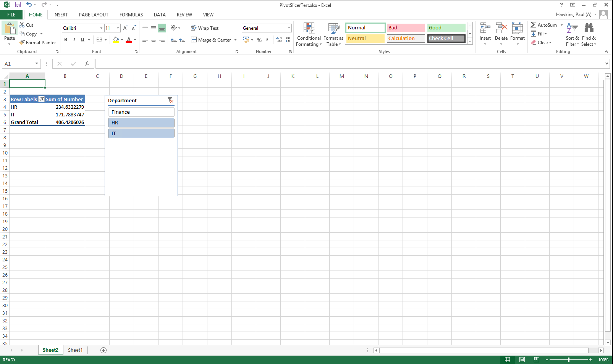Toggle Bold formatting
Screen dimensions: 613x364
(x=66, y=40)
